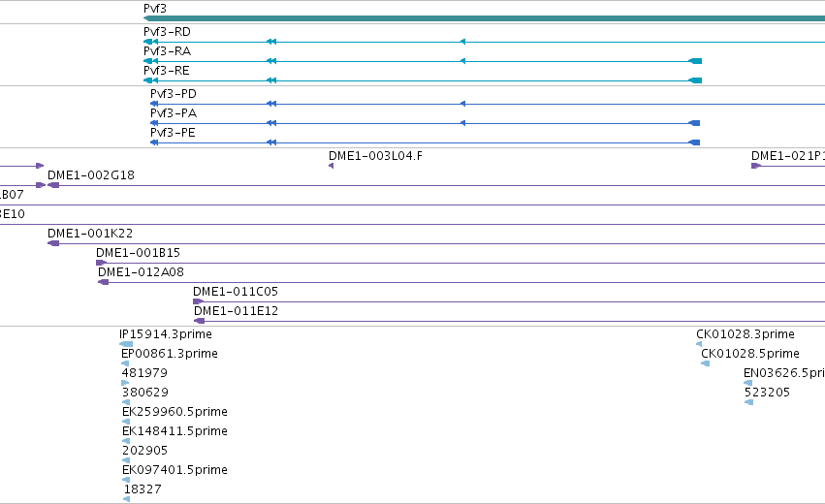The image size is (825, 504).
Task: Click the Pvf3-RE right-end exon block
Action: (x=695, y=81)
